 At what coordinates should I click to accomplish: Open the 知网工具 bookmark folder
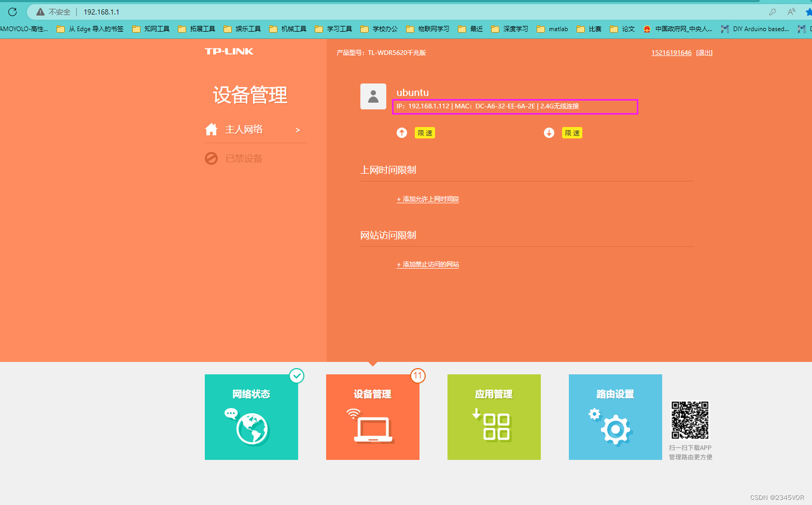[x=151, y=29]
